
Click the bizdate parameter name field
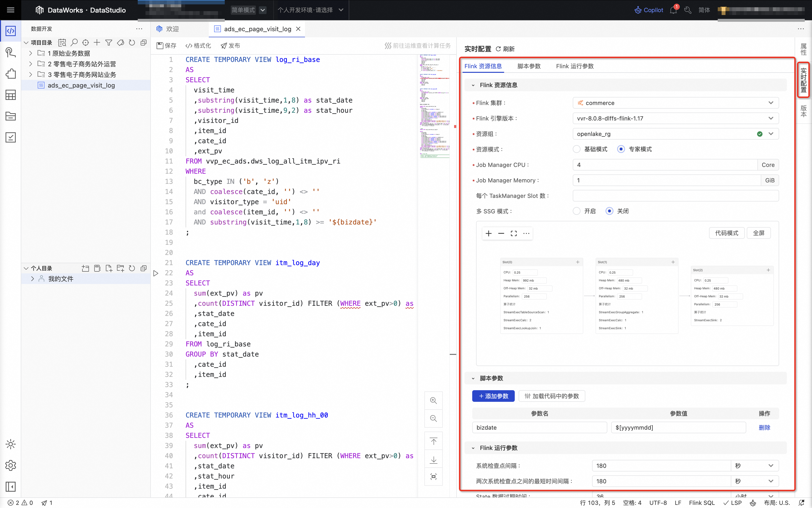coord(540,428)
